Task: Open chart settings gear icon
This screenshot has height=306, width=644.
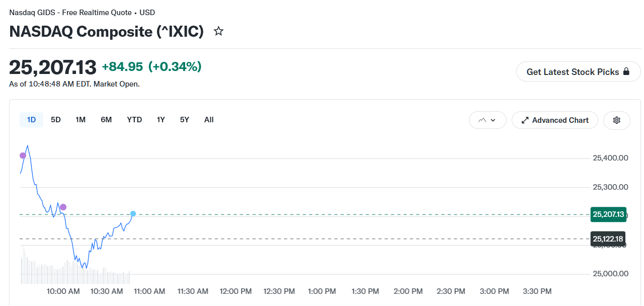Action: (617, 120)
